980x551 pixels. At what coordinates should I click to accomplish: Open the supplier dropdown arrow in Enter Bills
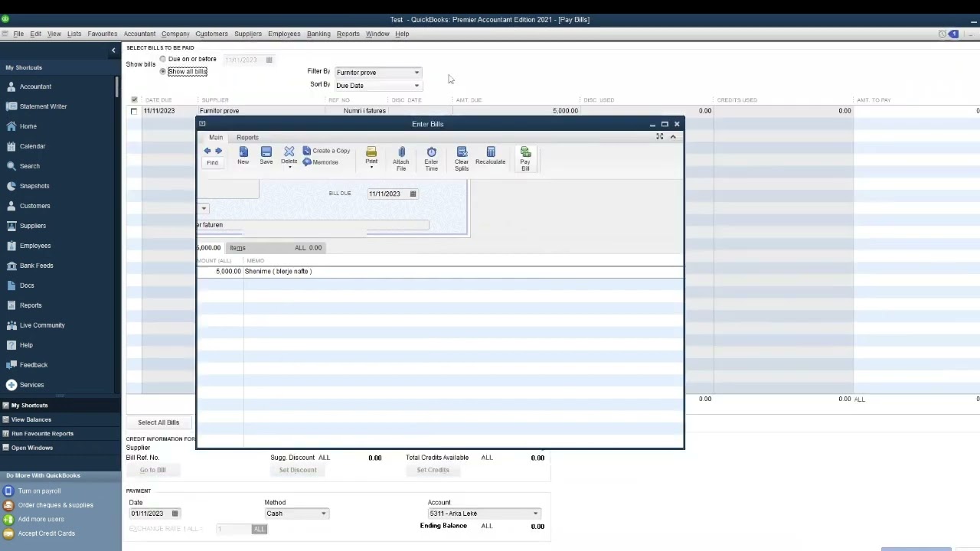point(204,208)
